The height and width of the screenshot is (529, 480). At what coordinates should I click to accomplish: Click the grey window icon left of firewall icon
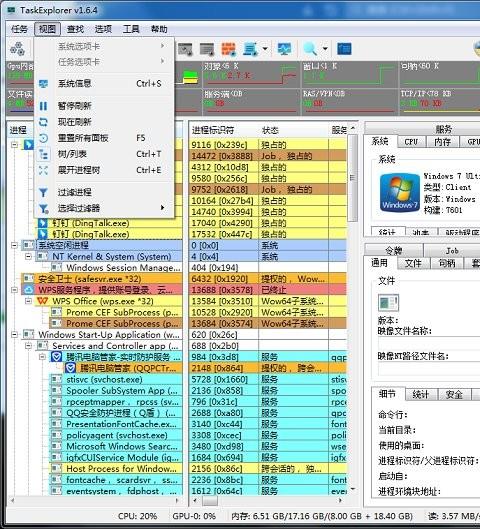(x=207, y=49)
